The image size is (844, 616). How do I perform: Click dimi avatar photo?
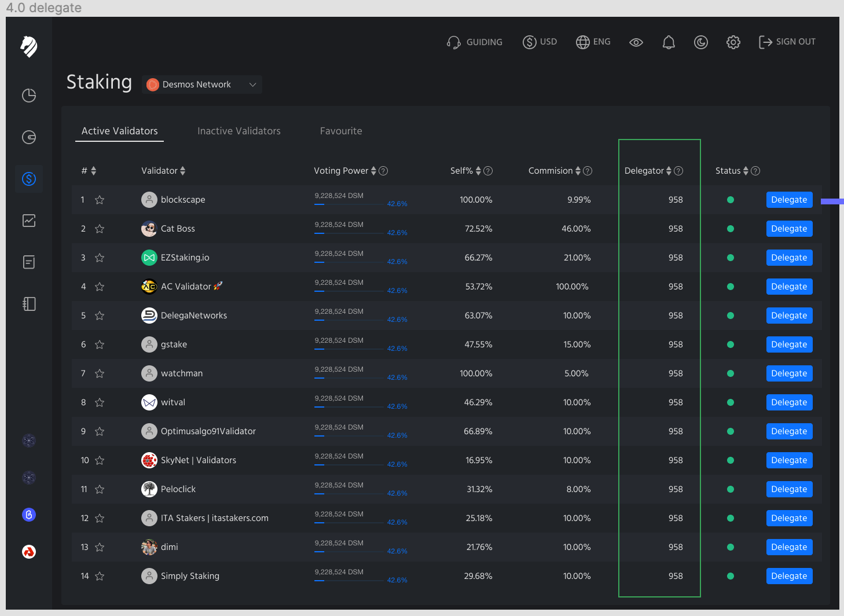coord(149,547)
